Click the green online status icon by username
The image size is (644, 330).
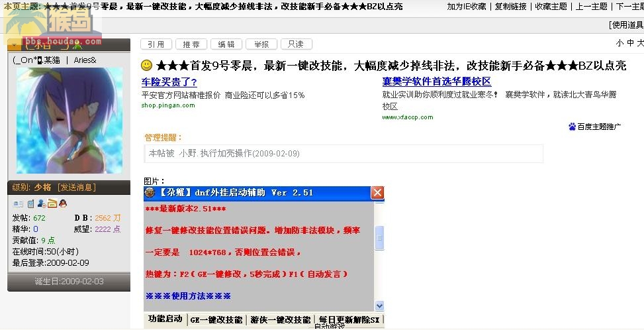point(77,45)
